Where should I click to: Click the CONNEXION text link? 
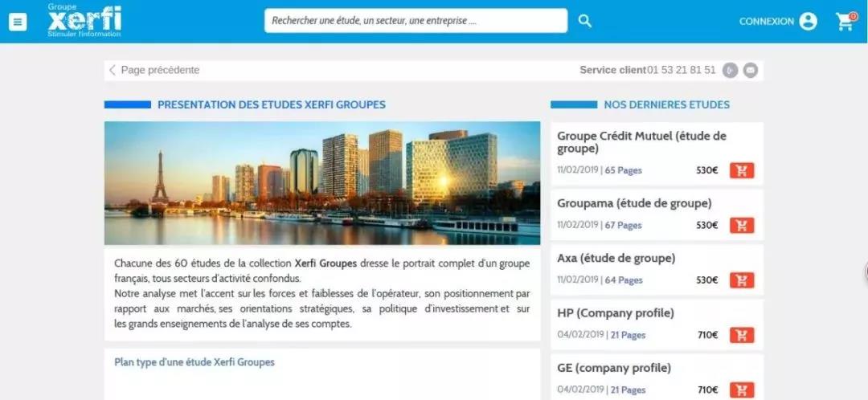[x=767, y=22]
